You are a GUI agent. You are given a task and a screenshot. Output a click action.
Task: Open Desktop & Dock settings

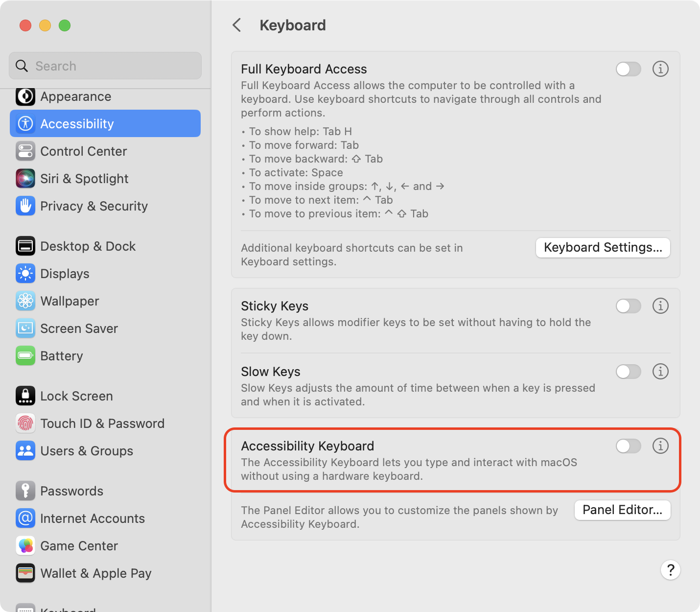pyautogui.click(x=88, y=246)
